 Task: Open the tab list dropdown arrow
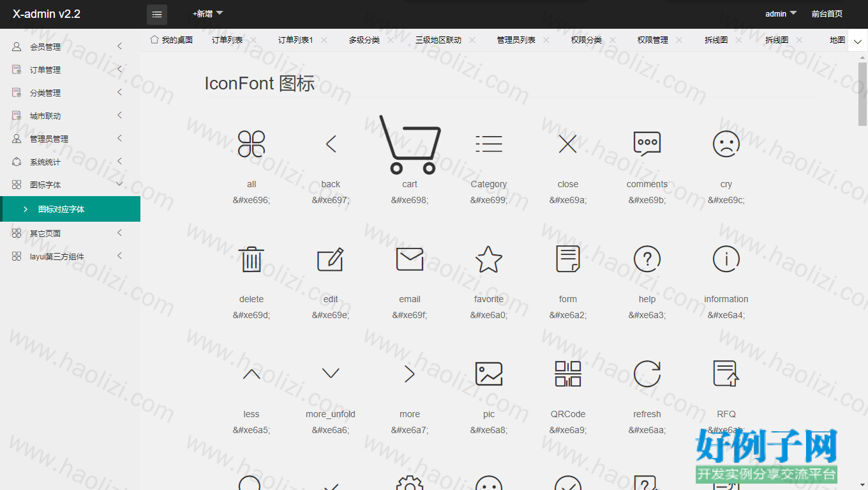point(858,42)
